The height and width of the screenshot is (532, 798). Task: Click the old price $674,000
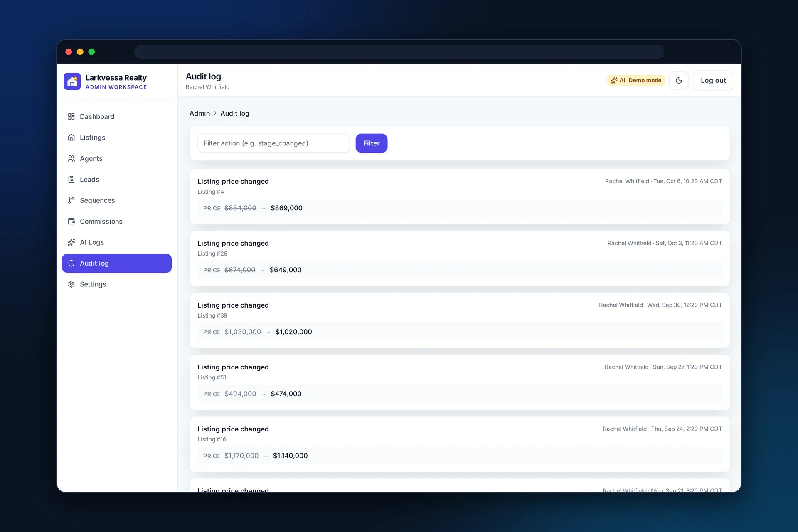[x=240, y=270]
